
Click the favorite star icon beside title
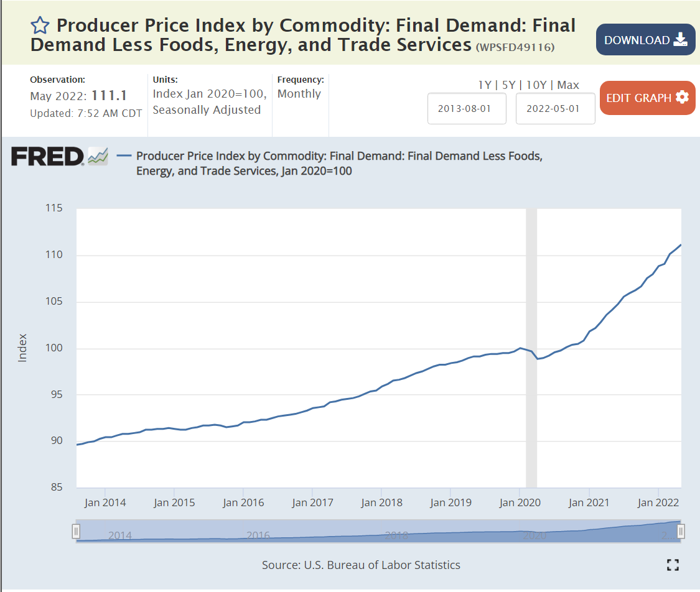(40, 26)
